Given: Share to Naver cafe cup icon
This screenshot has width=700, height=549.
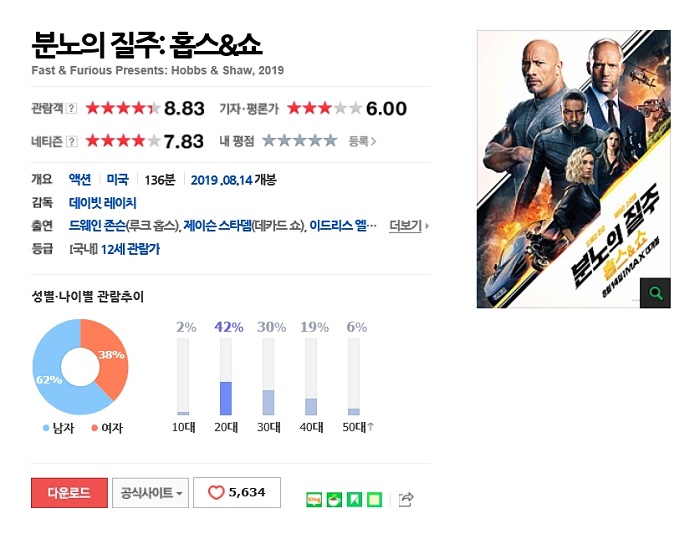Looking at the screenshot, I should pos(334,498).
